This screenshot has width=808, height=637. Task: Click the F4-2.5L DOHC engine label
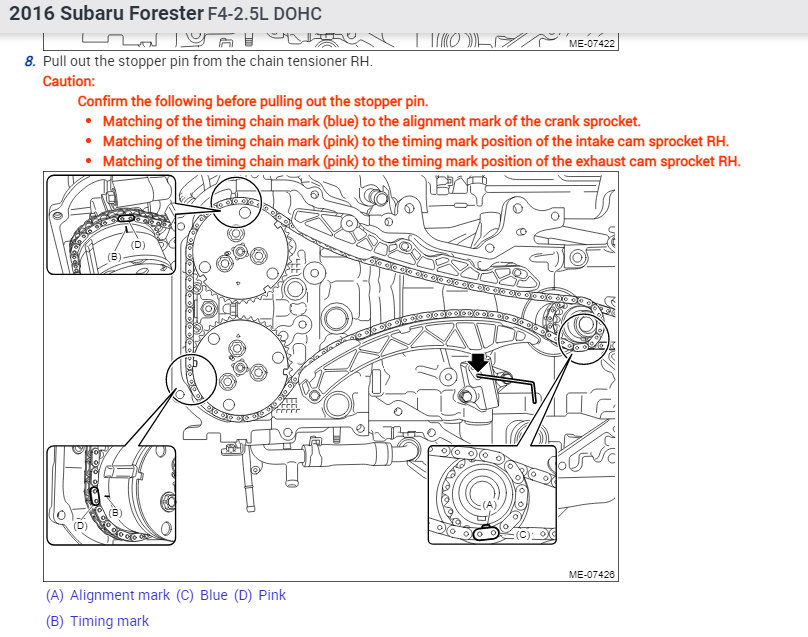click(265, 14)
